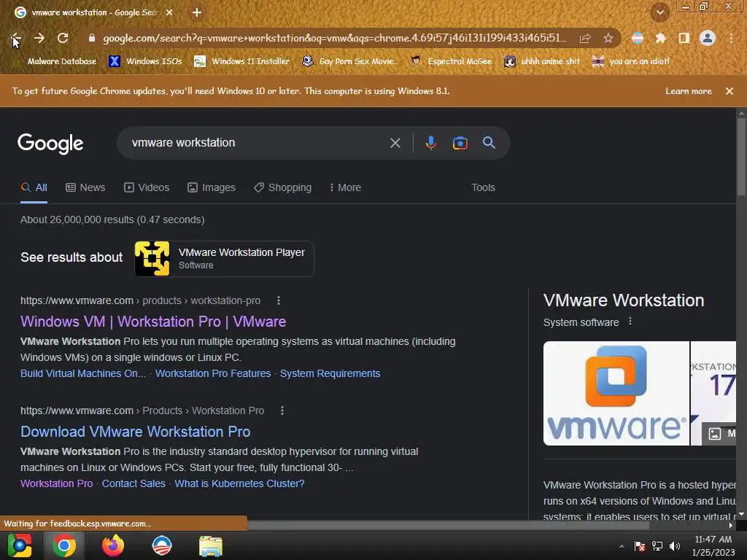
Task: Click the striped extension icon in toolbar
Action: 638,38
